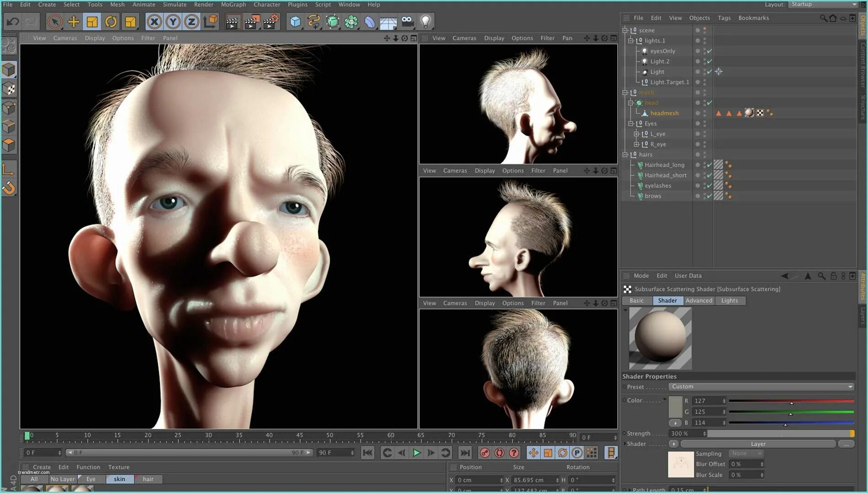Toggle enable checkmark for eyelashes
Screen dimensions: 868x493
pos(709,186)
